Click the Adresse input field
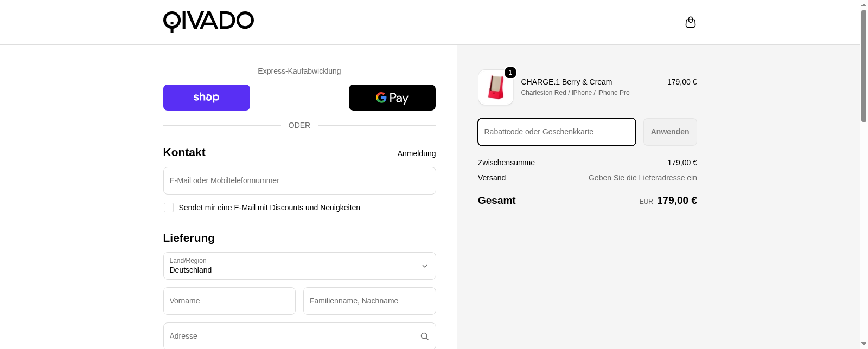This screenshot has height=349, width=868. coord(299,336)
